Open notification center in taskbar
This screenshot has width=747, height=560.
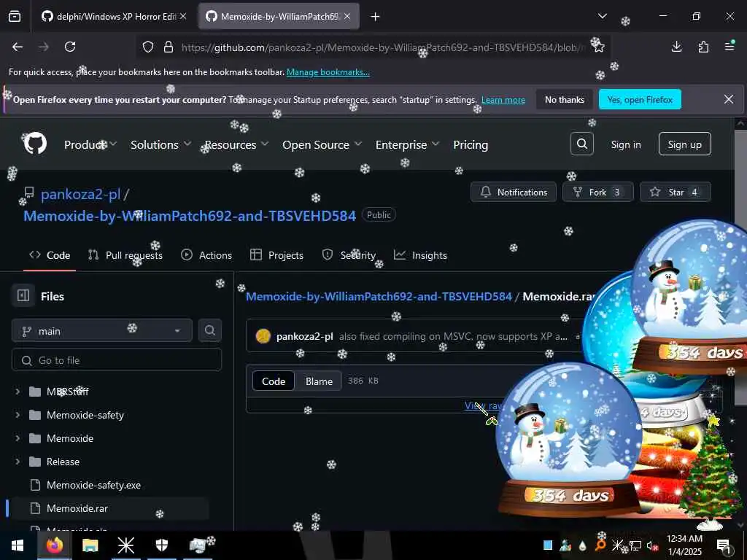click(724, 545)
